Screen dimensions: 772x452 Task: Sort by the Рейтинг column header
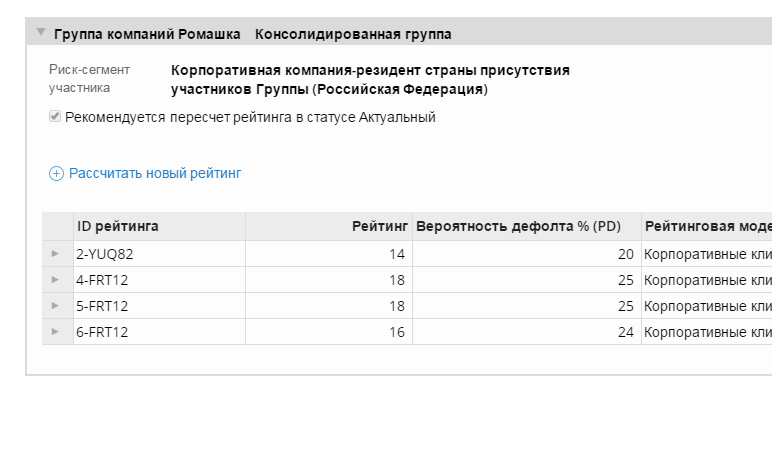coord(329,226)
